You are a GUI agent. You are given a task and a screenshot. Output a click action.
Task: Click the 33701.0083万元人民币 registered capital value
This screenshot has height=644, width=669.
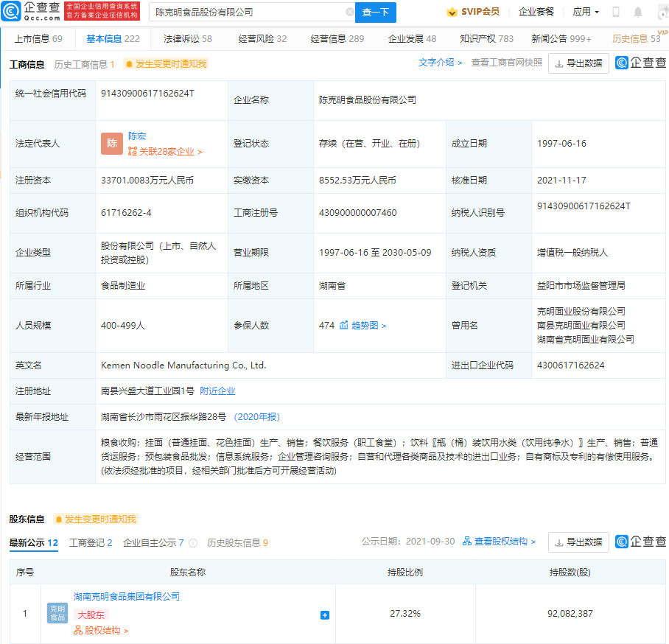click(147, 180)
